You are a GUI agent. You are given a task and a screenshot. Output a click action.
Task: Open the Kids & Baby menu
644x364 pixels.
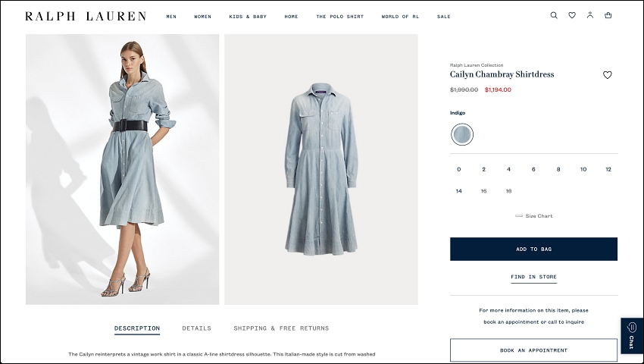tap(248, 17)
